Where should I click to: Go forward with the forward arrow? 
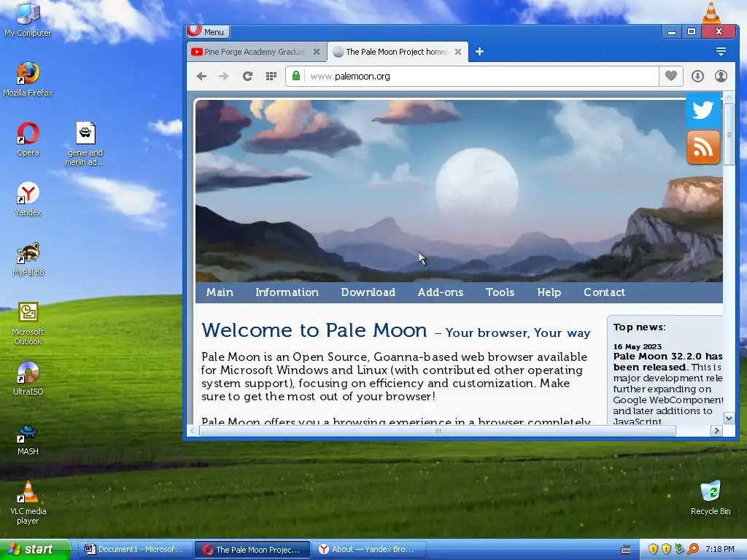coord(224,76)
